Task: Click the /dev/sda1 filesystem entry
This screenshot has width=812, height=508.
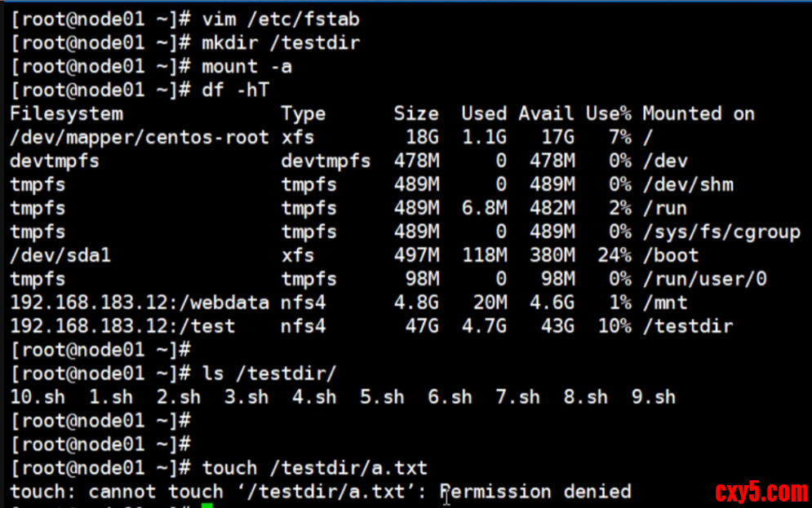Action: click(60, 255)
